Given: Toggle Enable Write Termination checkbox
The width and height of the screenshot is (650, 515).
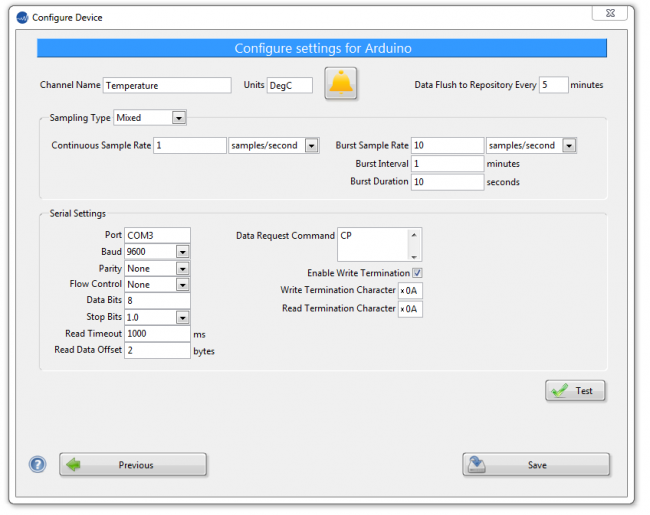Looking at the screenshot, I should point(417,273).
